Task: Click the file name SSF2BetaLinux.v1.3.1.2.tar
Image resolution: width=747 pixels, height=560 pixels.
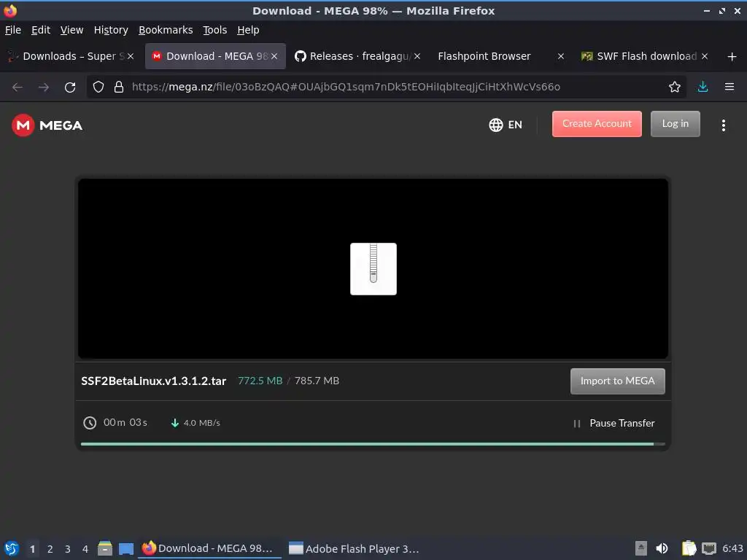Action: point(153,381)
